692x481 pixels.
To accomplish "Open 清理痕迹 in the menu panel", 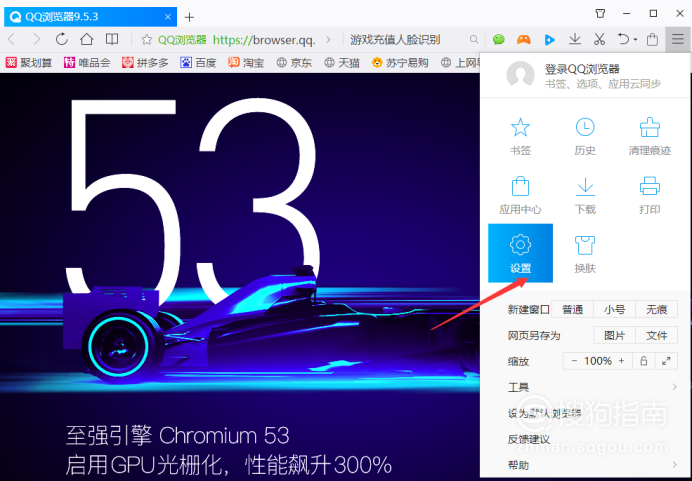I will 650,137.
